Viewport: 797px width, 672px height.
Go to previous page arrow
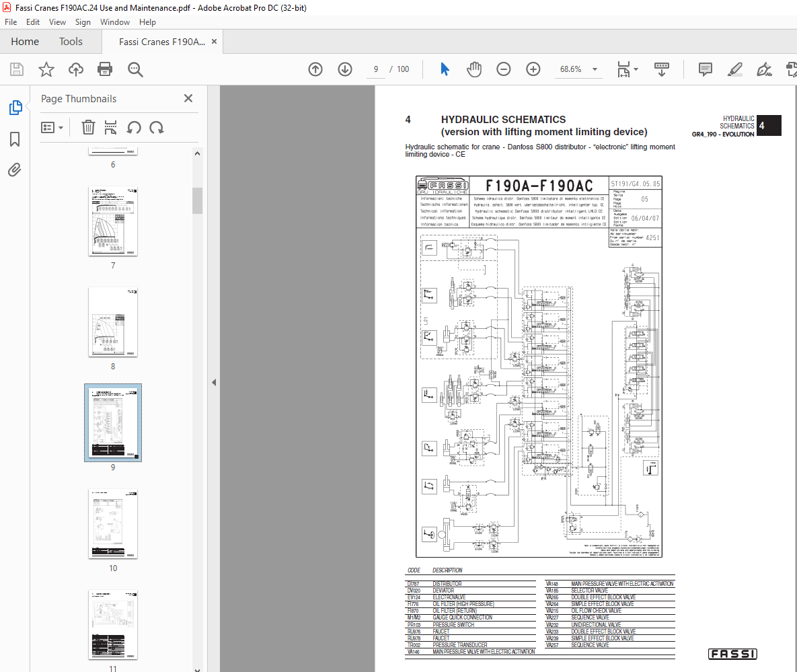coord(315,69)
